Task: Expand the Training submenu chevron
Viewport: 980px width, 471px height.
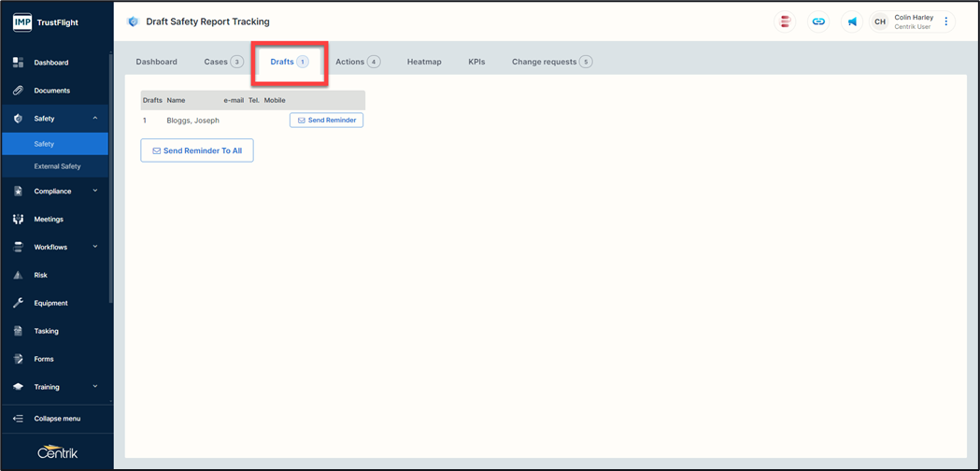Action: pyautogui.click(x=95, y=387)
